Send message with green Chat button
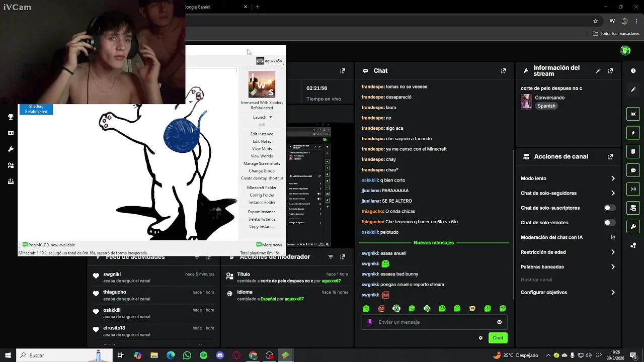Image resolution: width=644 pixels, height=362 pixels. 498,338
